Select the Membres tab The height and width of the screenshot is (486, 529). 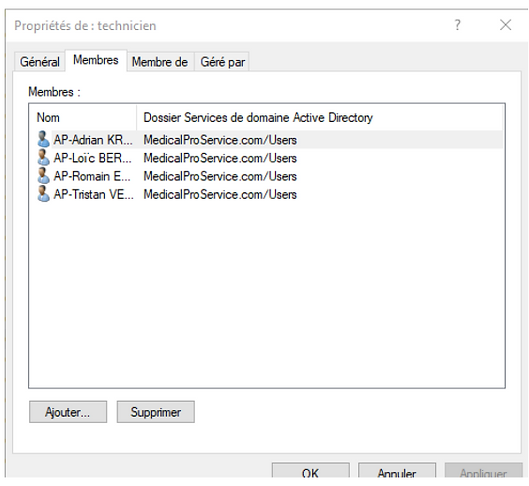96,60
